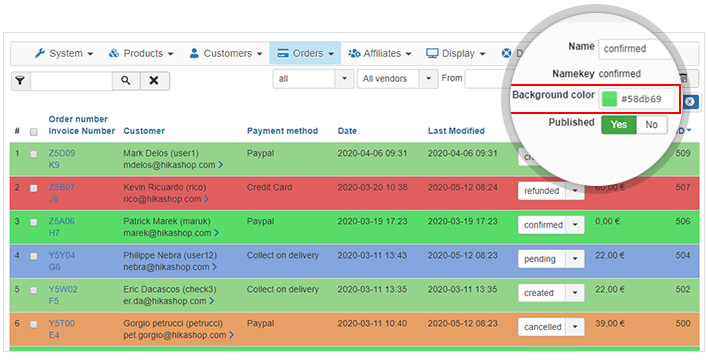Open the confirmed status dropdown
Viewport: 708px width, 360px height.
(x=551, y=225)
